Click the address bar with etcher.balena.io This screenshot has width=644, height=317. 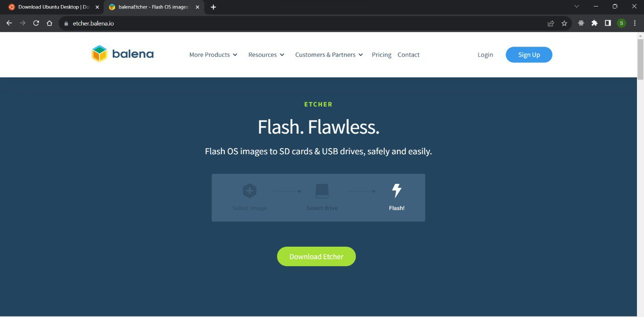pyautogui.click(x=315, y=23)
